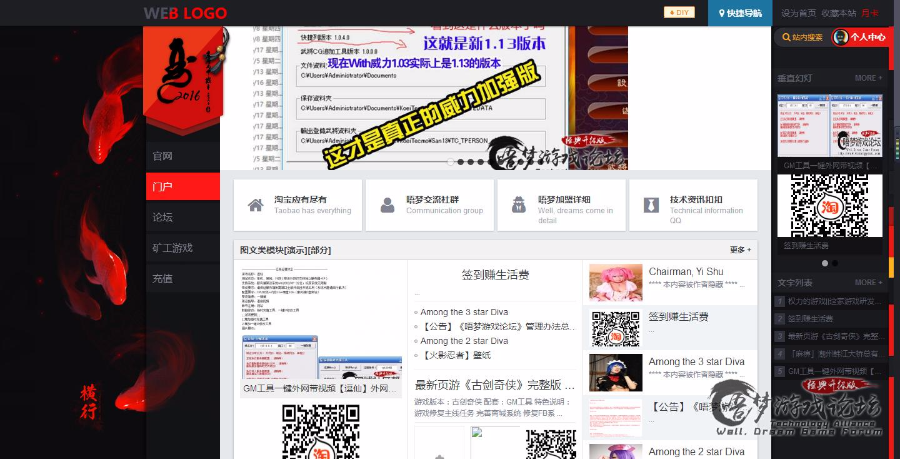This screenshot has width=900, height=459.
Task: Open the GM工具 screenshot thumbnail in 图文类模块
Action: click(x=321, y=322)
